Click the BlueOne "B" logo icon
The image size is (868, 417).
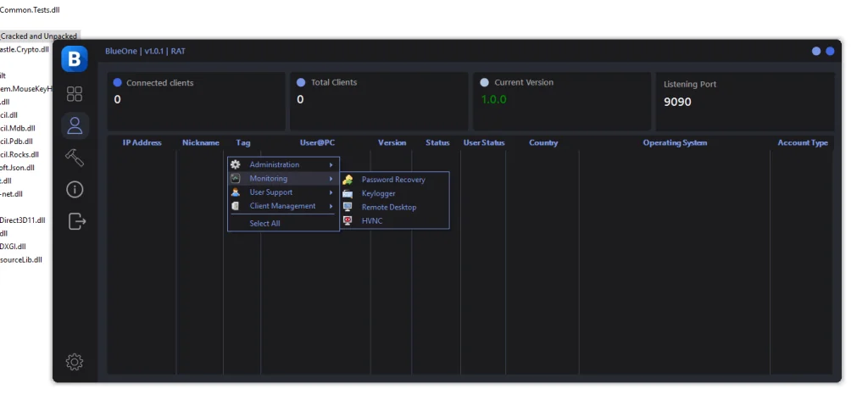click(75, 59)
